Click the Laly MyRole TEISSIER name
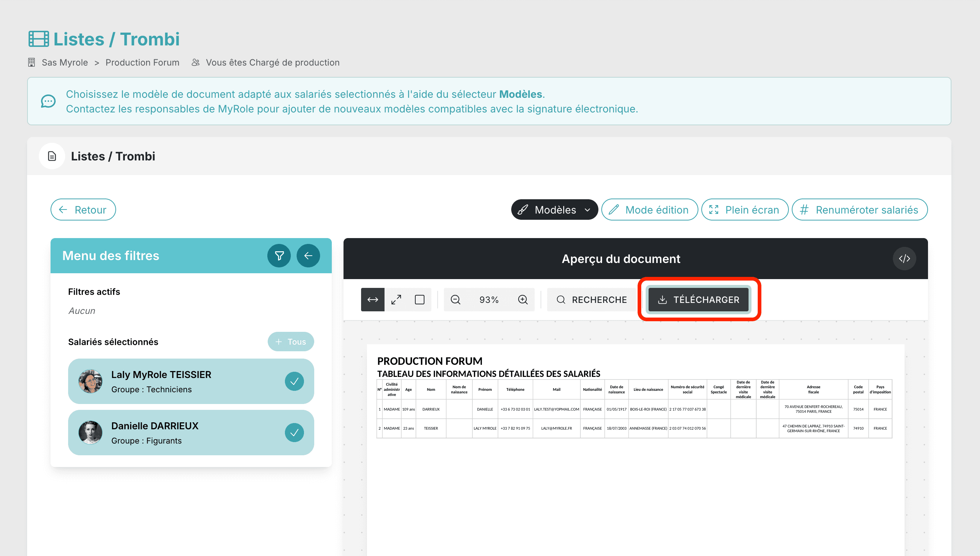Image resolution: width=980 pixels, height=556 pixels. pyautogui.click(x=161, y=375)
